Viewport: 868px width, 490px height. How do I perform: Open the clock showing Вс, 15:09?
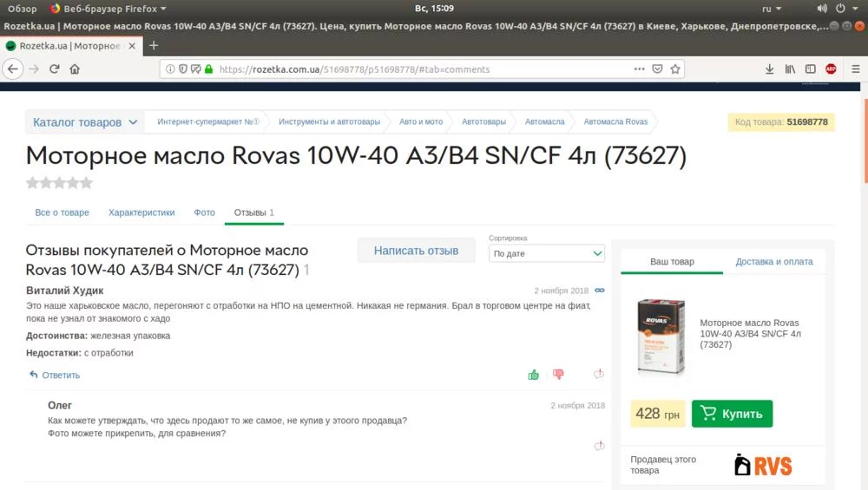[434, 9]
